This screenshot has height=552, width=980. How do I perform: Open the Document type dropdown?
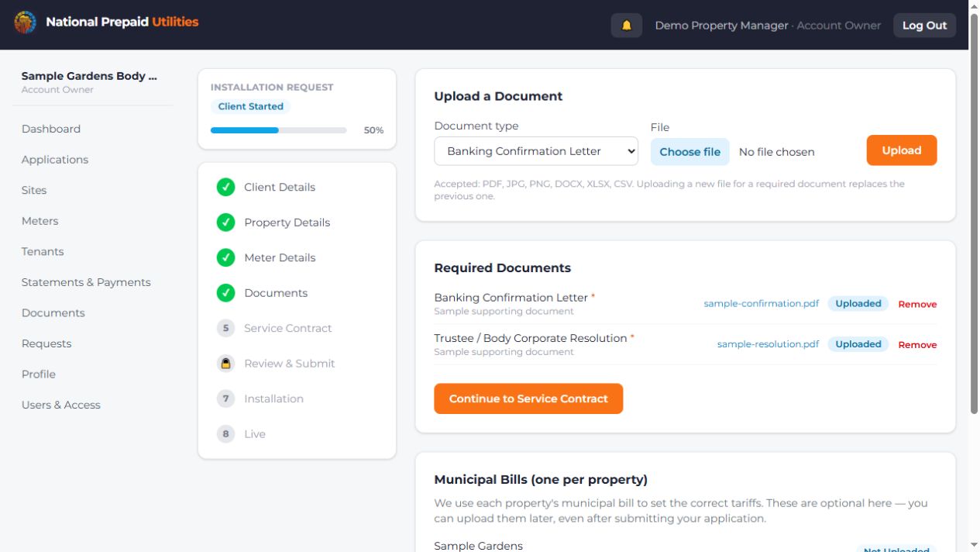[536, 151]
